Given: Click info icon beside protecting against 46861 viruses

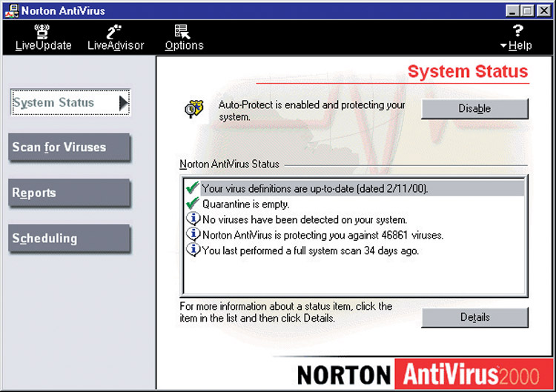Looking at the screenshot, I should (x=193, y=234).
